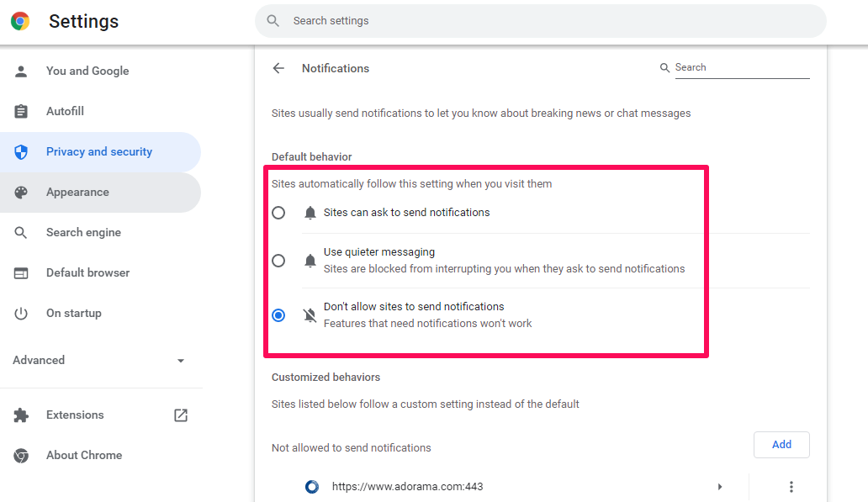
Task: Open the You and Google settings page
Action: 87,71
